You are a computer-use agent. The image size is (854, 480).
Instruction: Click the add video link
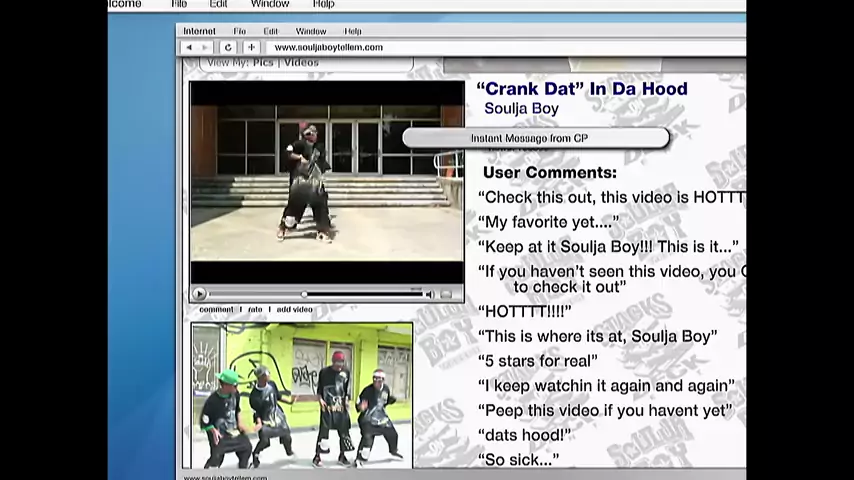(x=295, y=310)
